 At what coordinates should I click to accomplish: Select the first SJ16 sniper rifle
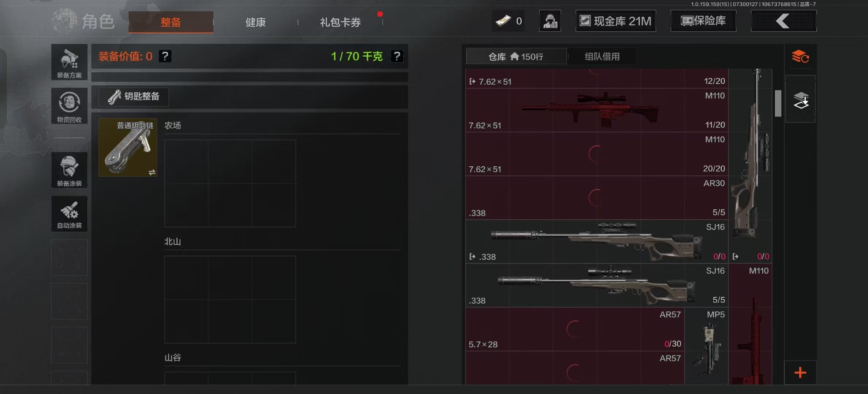[x=597, y=242]
